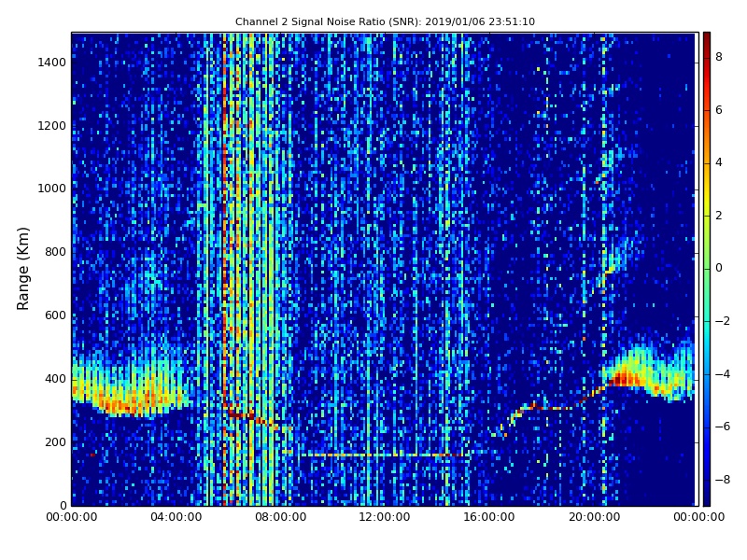Viewport: 747px width, 560px height.
Task: Click the plot title "Channel 2 Signal Noise Ratio (SNR)"
Action: tap(385, 21)
